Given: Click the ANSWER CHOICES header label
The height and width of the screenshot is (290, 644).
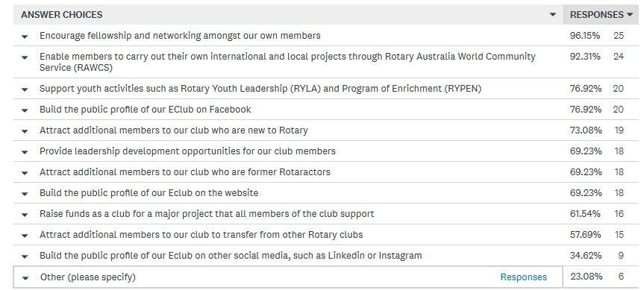Looking at the screenshot, I should tap(62, 15).
